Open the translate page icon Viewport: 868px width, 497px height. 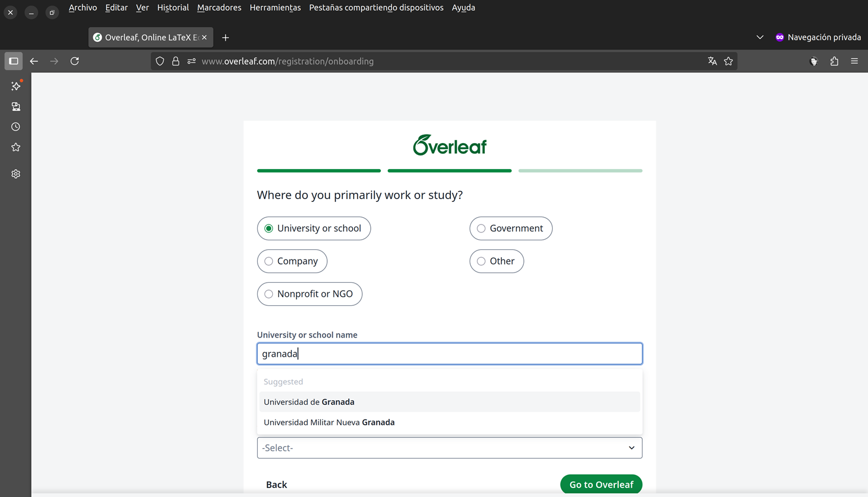click(712, 61)
